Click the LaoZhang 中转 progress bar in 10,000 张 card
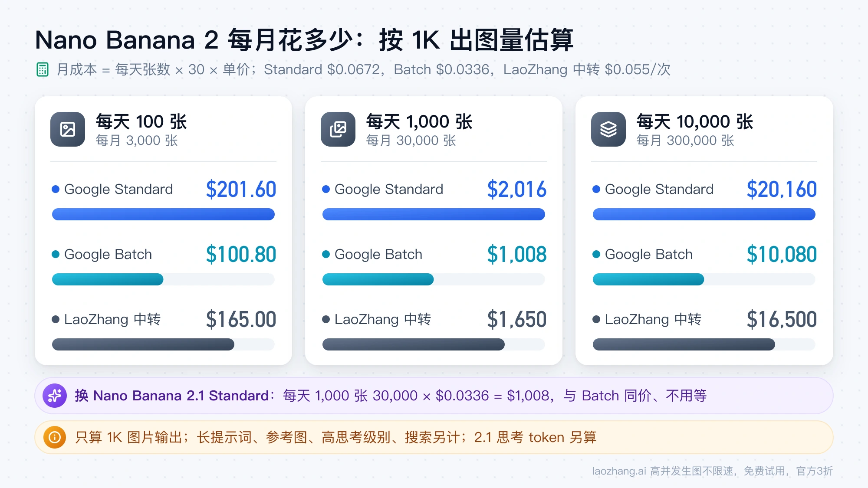 [704, 344]
